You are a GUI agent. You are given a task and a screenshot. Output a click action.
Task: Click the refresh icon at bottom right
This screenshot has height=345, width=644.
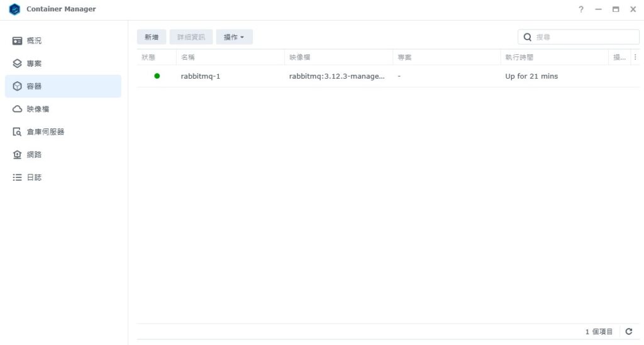[x=628, y=331]
